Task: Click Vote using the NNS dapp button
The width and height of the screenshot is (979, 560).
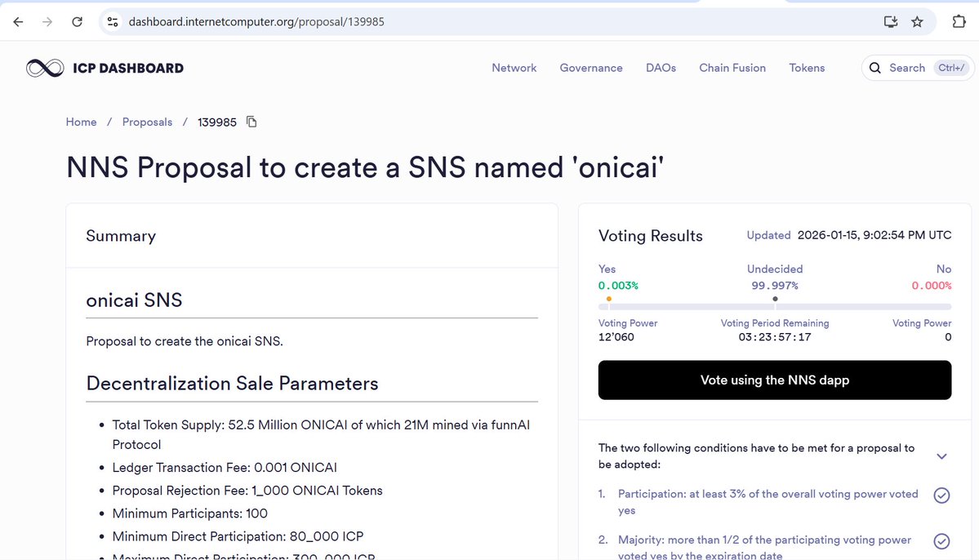Action: point(775,380)
